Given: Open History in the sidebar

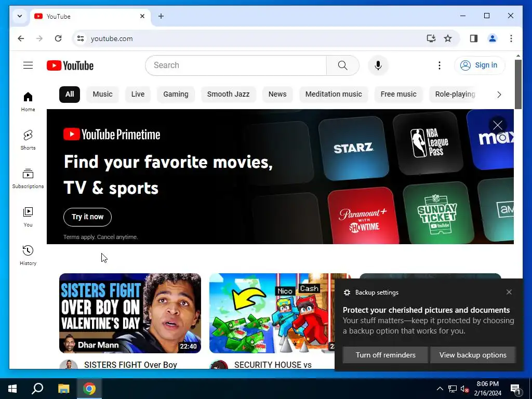Looking at the screenshot, I should tap(28, 255).
